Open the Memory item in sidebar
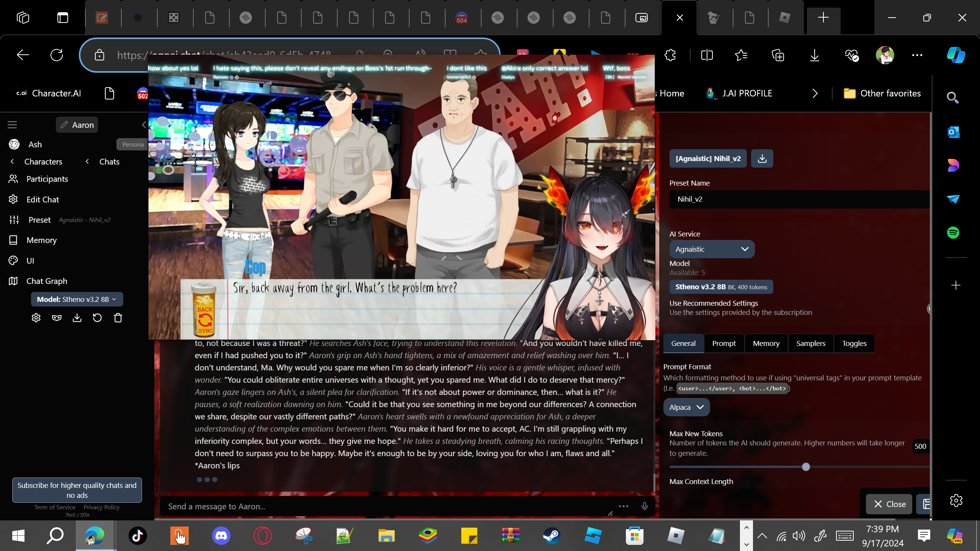Screen dimensions: 980x551 coord(41,240)
